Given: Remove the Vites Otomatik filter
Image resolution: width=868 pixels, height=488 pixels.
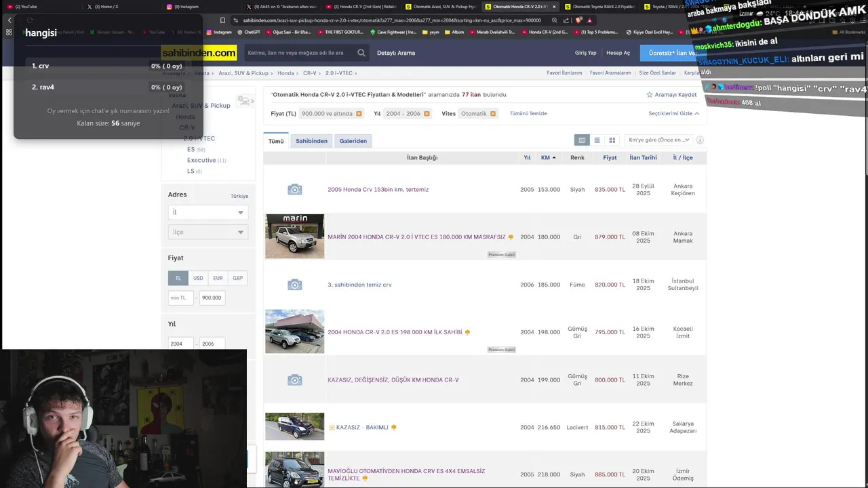Looking at the screenshot, I should [x=493, y=114].
